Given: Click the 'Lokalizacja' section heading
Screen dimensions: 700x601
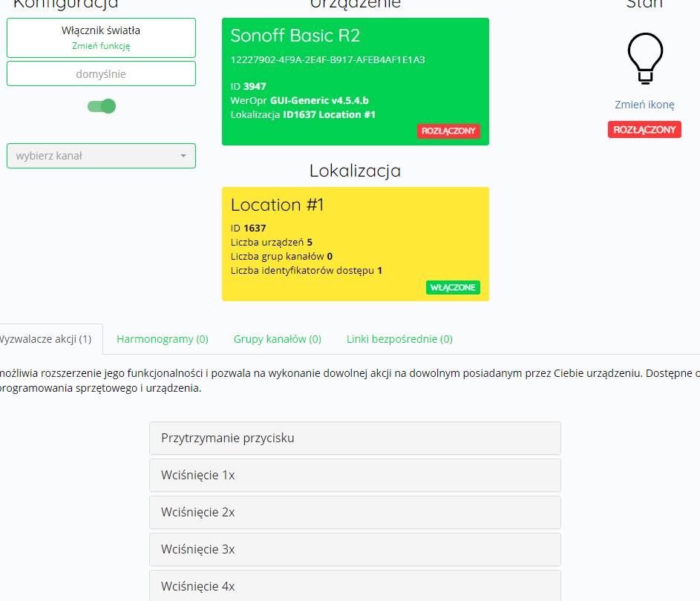Looking at the screenshot, I should coord(355,171).
